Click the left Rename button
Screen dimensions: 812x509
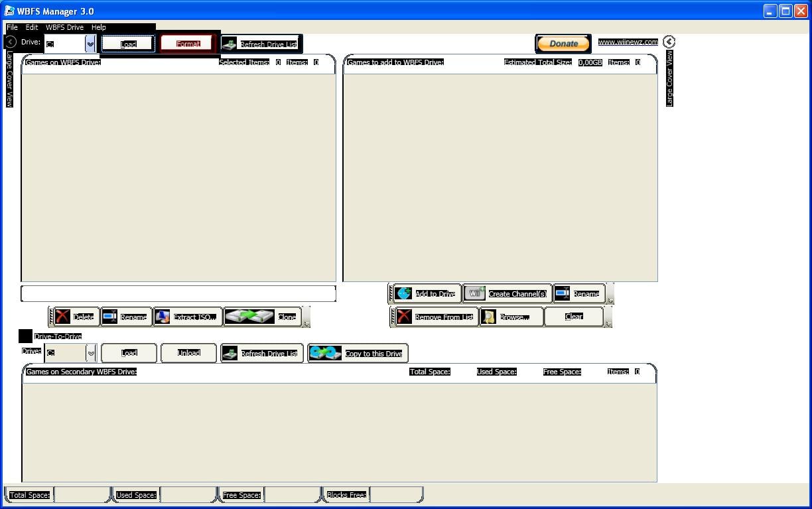[x=126, y=317]
